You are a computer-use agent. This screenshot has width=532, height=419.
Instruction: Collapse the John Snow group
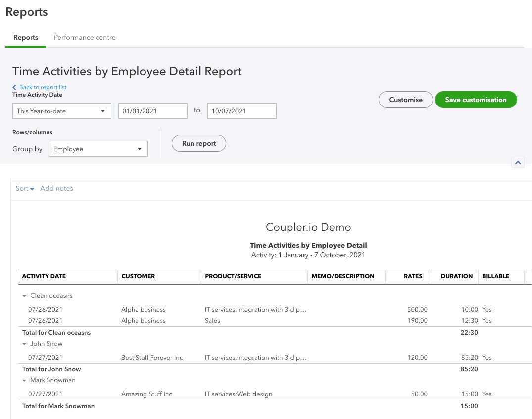click(x=24, y=343)
